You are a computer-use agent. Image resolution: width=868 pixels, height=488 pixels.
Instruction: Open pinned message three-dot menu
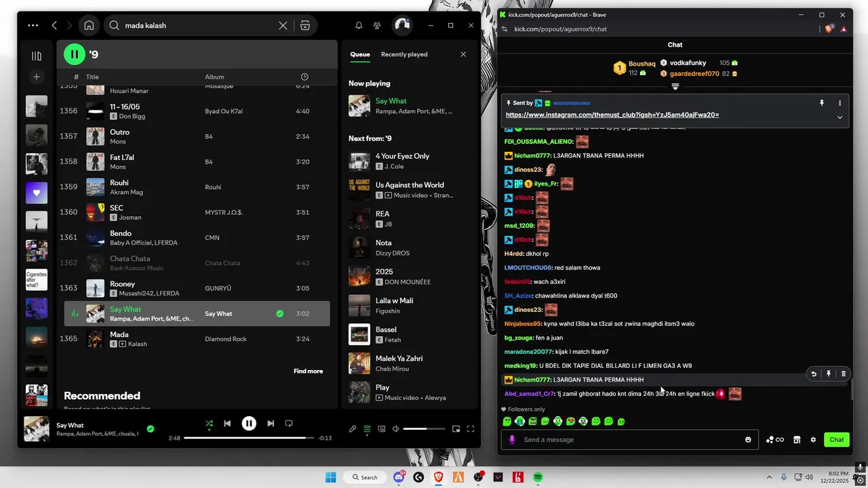840,103
